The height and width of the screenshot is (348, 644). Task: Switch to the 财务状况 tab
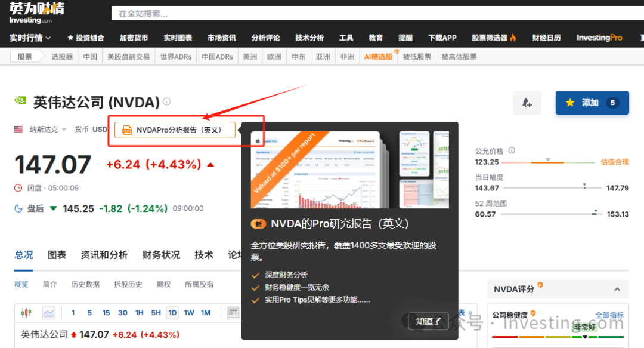point(161,255)
